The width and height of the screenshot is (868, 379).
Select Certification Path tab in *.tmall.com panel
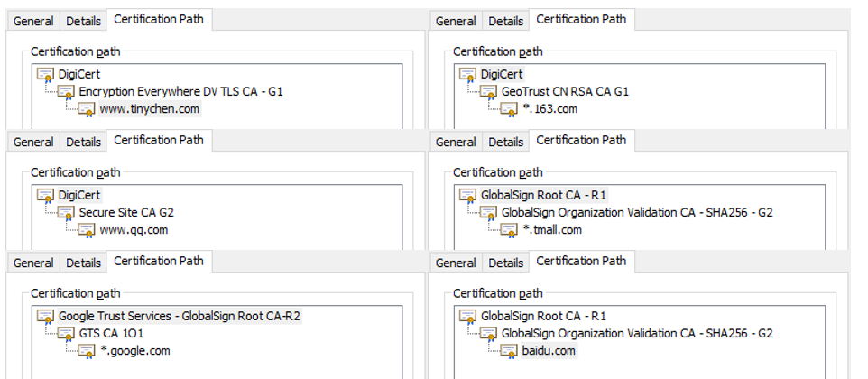point(581,140)
